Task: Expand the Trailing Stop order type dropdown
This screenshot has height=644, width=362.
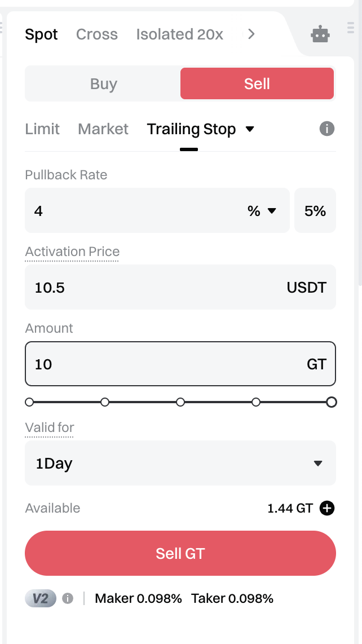Action: tap(250, 129)
